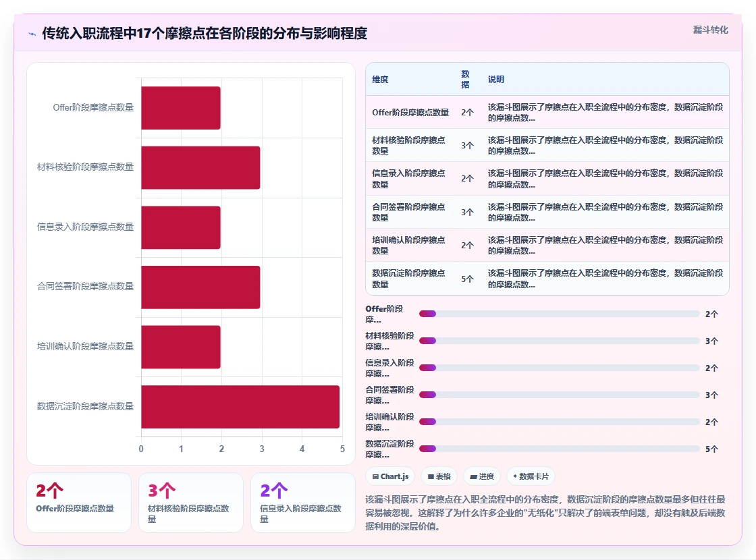Click the heading 传统入职流程中17个摩擦点在各阶段的分布与影响程度
This screenshot has width=756, height=560.
205,33
